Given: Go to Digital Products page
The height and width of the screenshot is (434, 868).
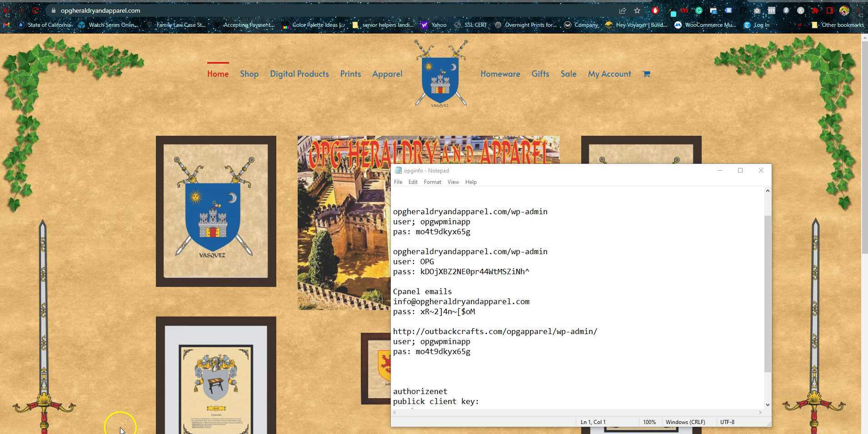Looking at the screenshot, I should [299, 74].
